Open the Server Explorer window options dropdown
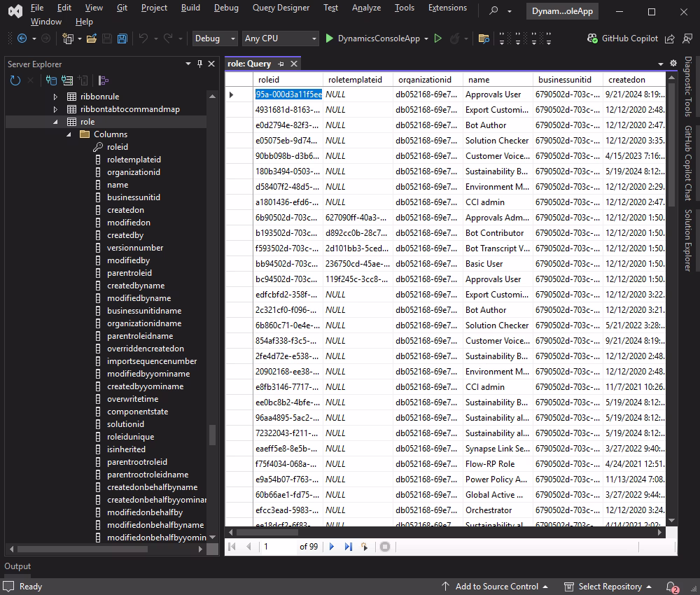Screen dimensions: 700x595 click(x=188, y=64)
